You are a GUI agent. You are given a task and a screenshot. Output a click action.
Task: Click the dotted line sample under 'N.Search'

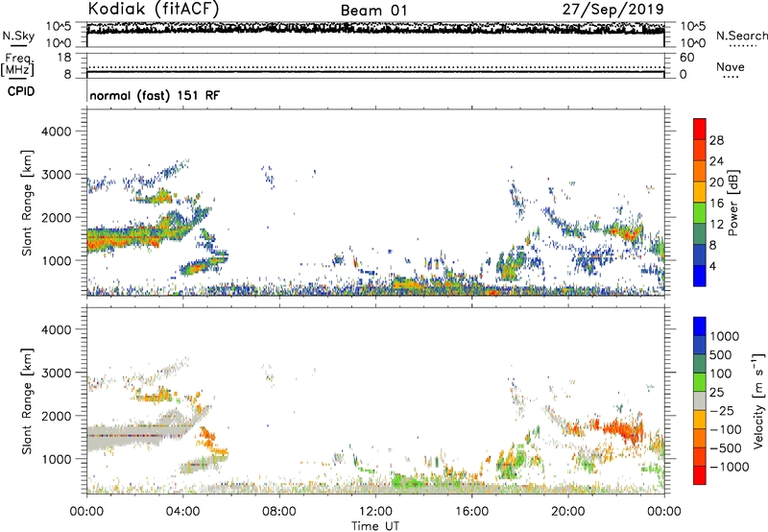(742, 46)
